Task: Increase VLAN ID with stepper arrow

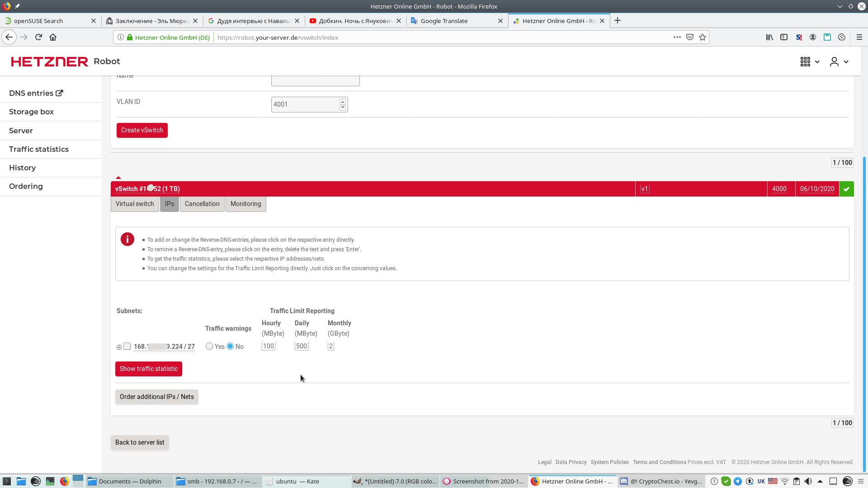Action: coord(343,102)
